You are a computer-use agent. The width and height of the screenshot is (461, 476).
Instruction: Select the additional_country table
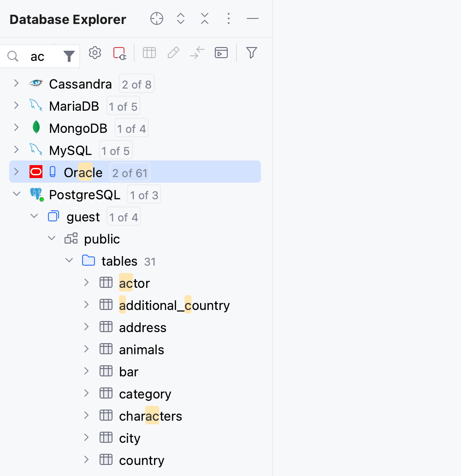click(174, 305)
